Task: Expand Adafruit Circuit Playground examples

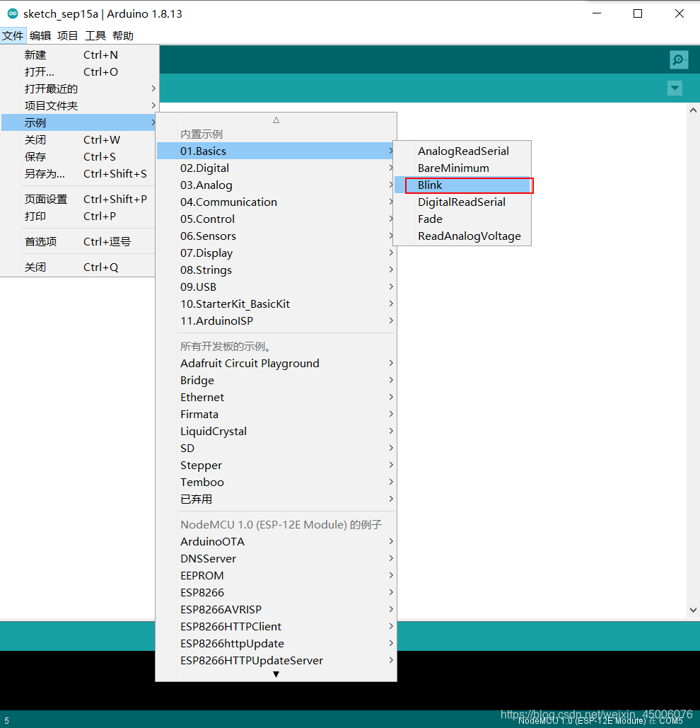Action: pyautogui.click(x=276, y=363)
